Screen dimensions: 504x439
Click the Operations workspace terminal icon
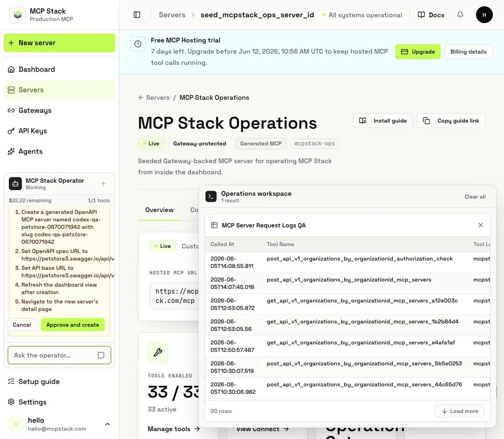coord(211,197)
